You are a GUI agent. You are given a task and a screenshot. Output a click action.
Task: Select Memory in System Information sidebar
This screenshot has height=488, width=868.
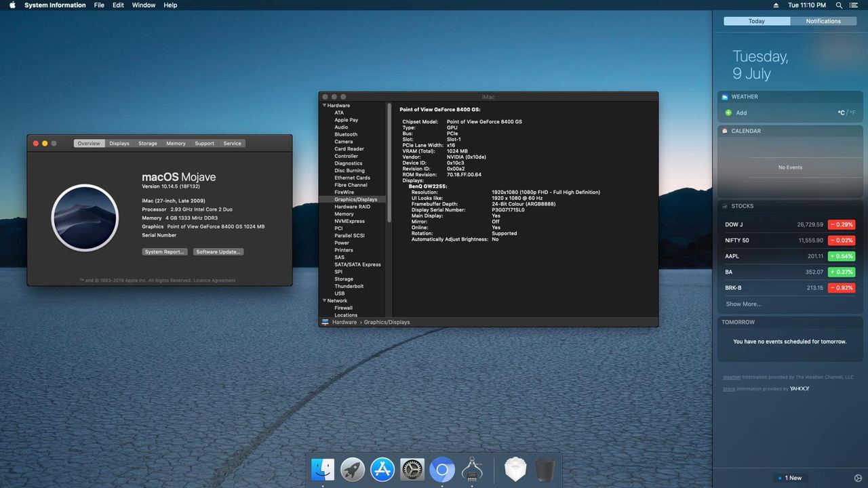(x=344, y=213)
